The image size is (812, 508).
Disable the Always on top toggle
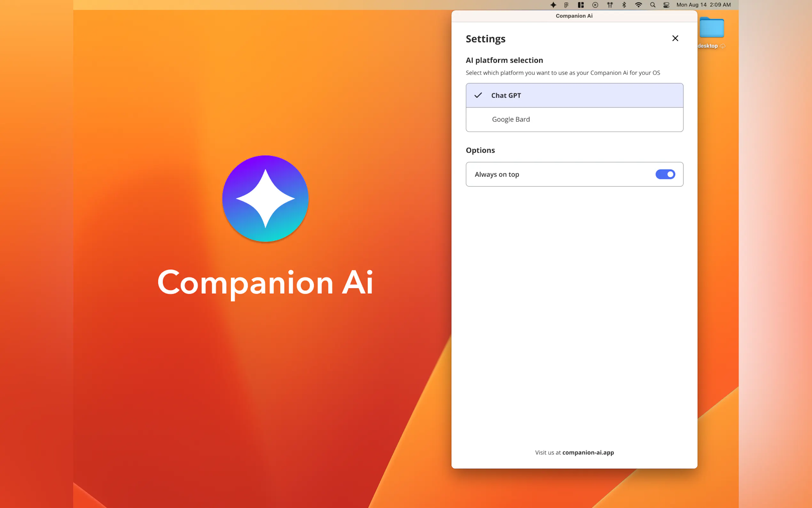tap(665, 174)
